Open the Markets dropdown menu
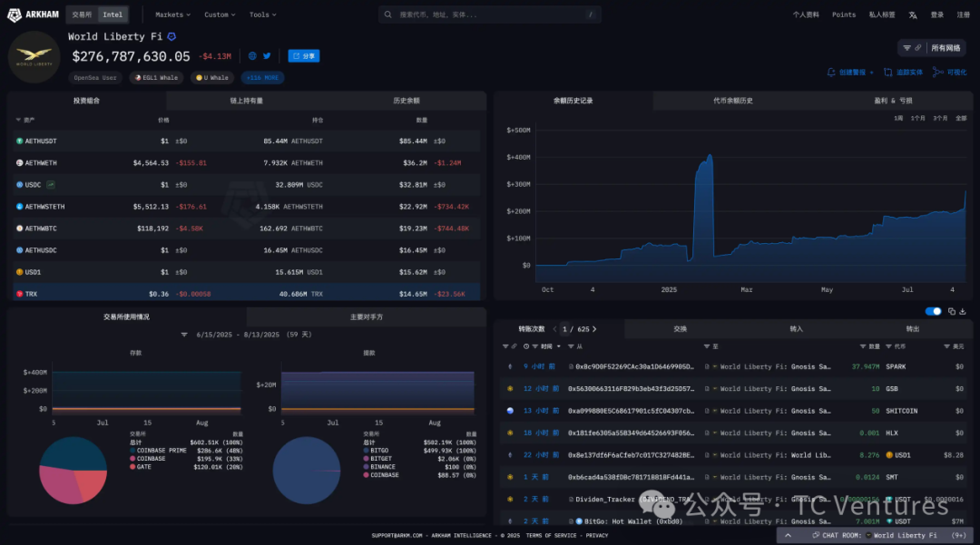This screenshot has height=545, width=980. (172, 15)
